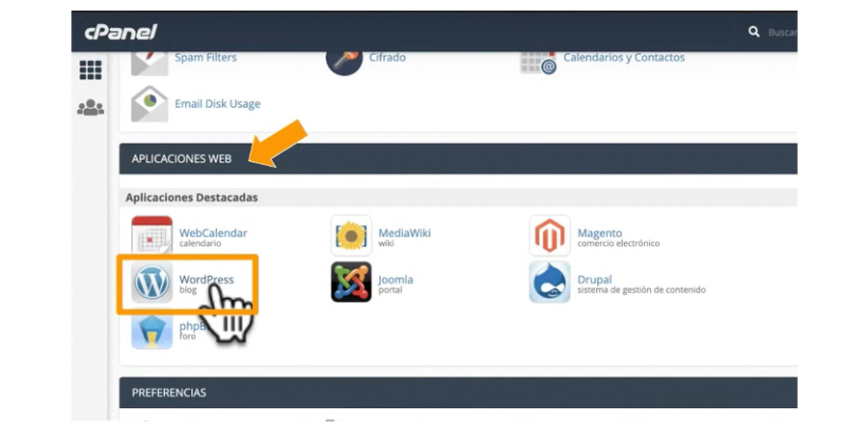Open the user manager sidebar icon
Screen dimensions: 868x434
[91, 107]
